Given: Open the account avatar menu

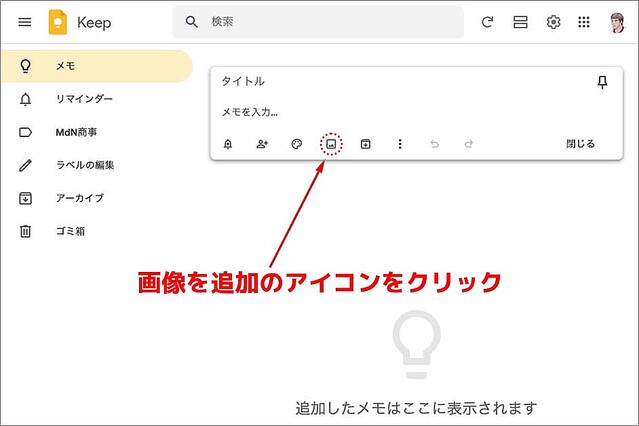Looking at the screenshot, I should click(617, 22).
